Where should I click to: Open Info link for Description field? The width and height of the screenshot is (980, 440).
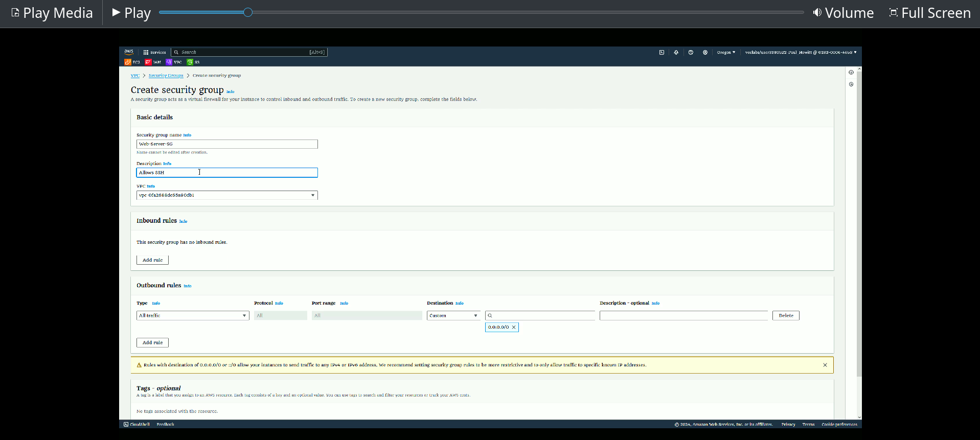click(167, 164)
